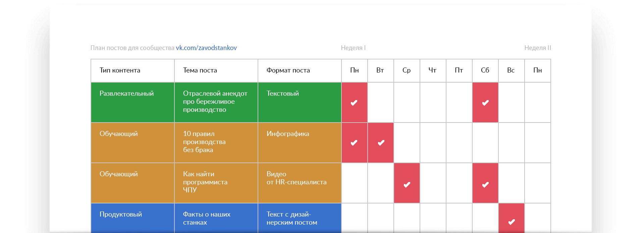Select the 10 правил производства topic cell

(216, 142)
